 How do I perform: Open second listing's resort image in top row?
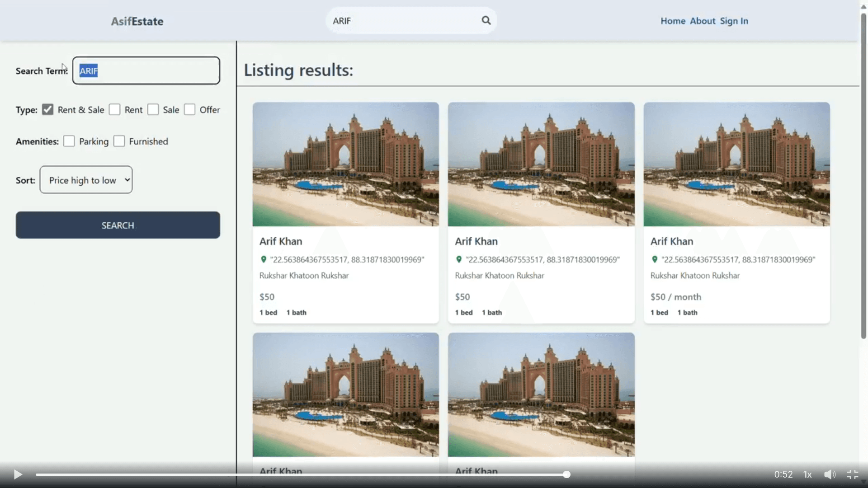541,164
